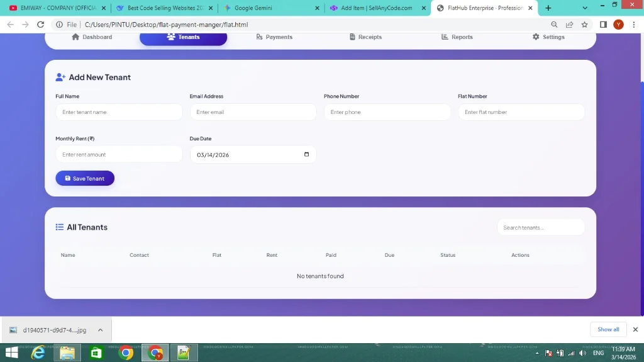Open the Due Date calendar picker

point(306,154)
